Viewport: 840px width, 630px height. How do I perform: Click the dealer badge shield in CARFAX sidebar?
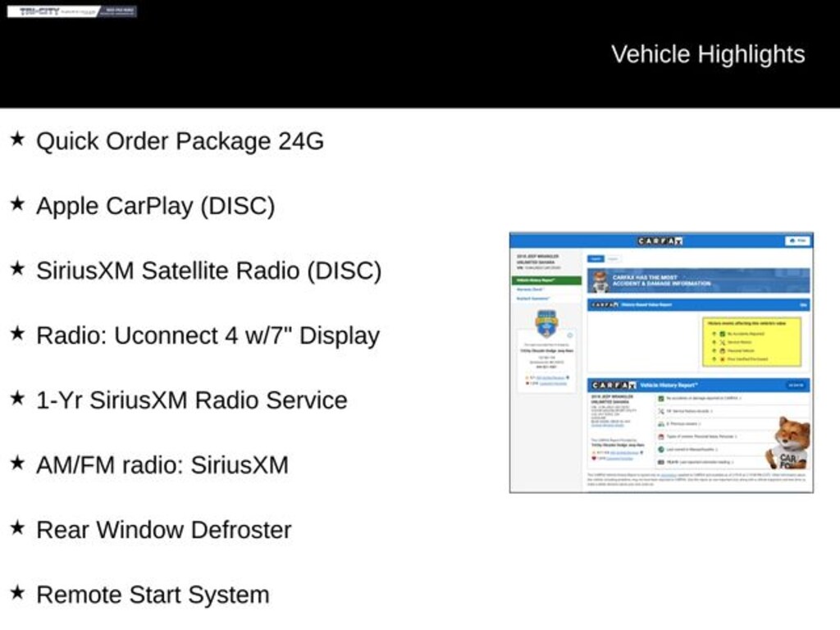coord(546,324)
